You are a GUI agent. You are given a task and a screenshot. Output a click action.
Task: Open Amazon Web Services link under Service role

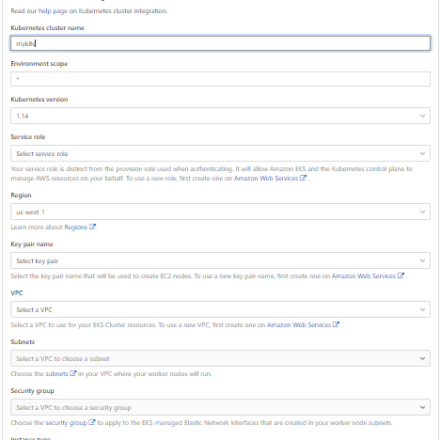coord(266,178)
